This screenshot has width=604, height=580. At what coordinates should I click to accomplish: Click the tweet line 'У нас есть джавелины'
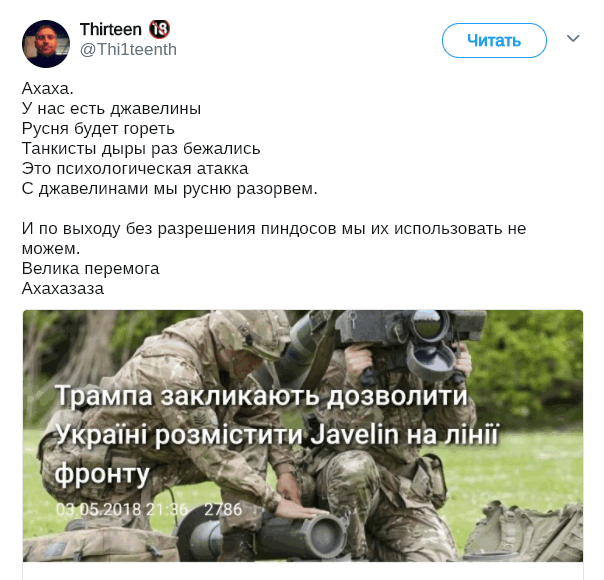[111, 109]
